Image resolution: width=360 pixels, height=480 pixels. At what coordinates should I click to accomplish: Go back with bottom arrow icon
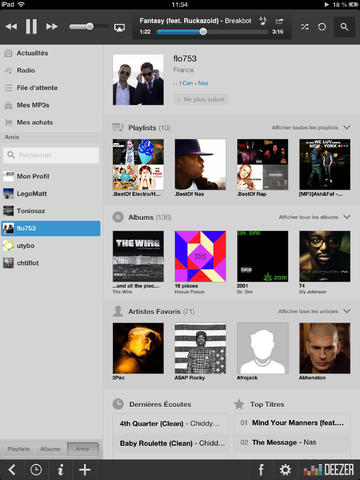[12, 470]
